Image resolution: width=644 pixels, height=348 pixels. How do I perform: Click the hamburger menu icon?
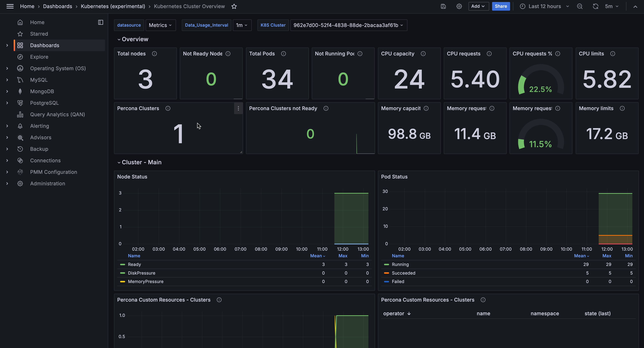10,6
